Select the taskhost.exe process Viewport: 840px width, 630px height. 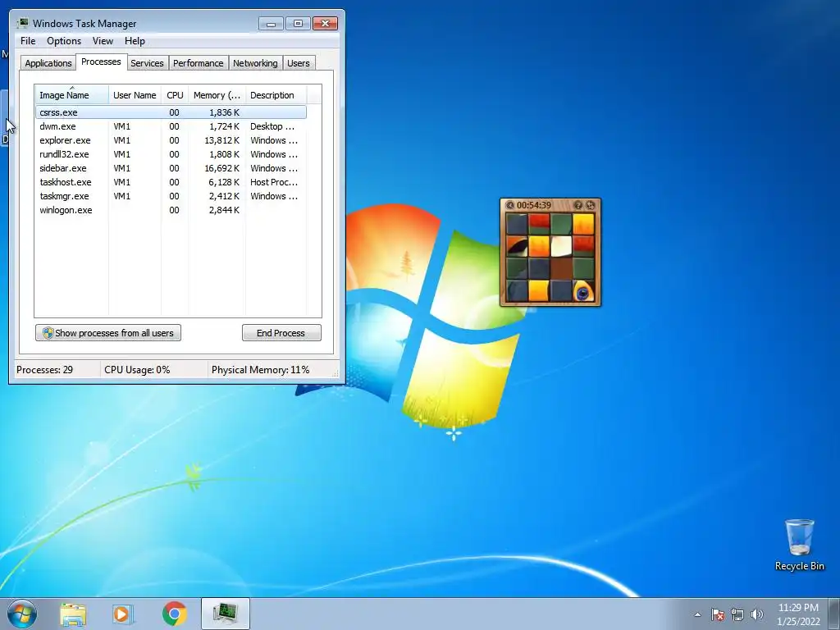[x=171, y=182]
